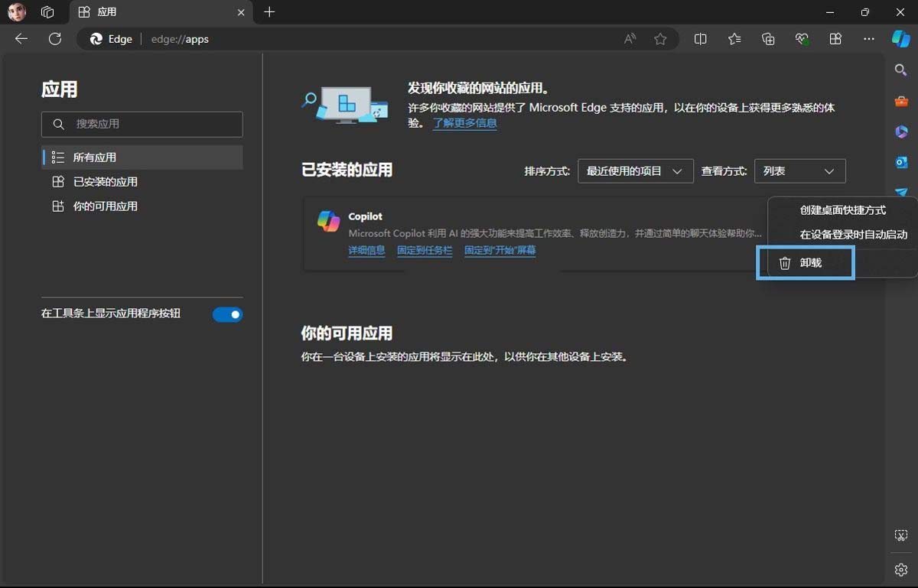
Task: Switch to the 应用 browser tab
Action: tap(161, 12)
